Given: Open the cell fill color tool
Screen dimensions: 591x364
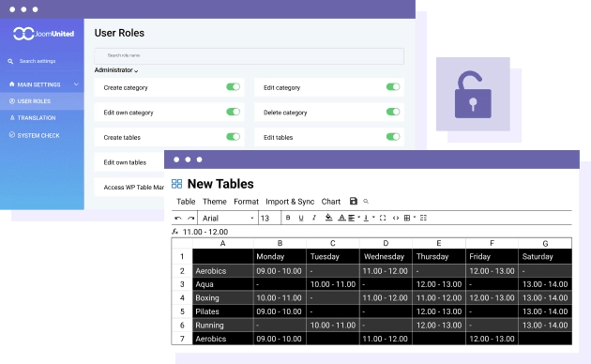Looking at the screenshot, I should pyautogui.click(x=328, y=218).
